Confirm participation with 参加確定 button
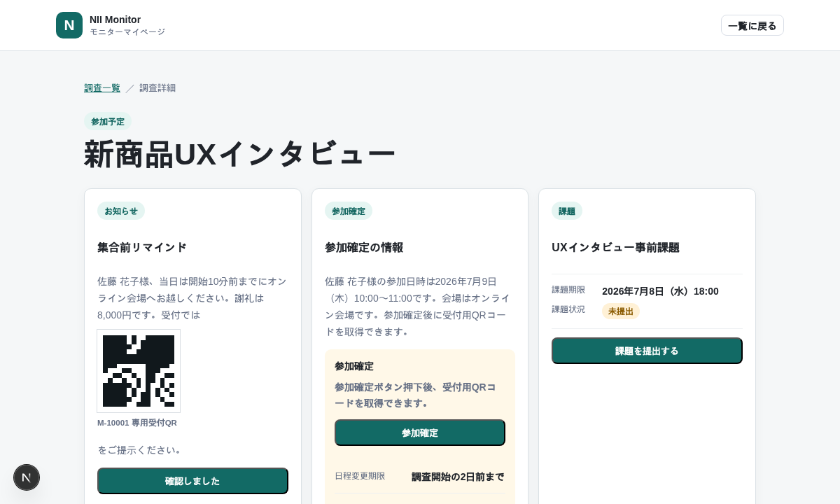 (x=420, y=433)
